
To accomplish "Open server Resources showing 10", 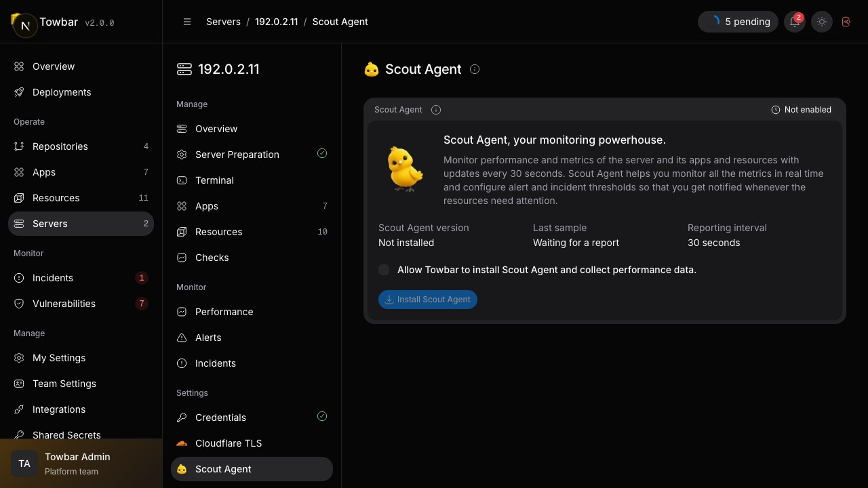I will tap(252, 232).
